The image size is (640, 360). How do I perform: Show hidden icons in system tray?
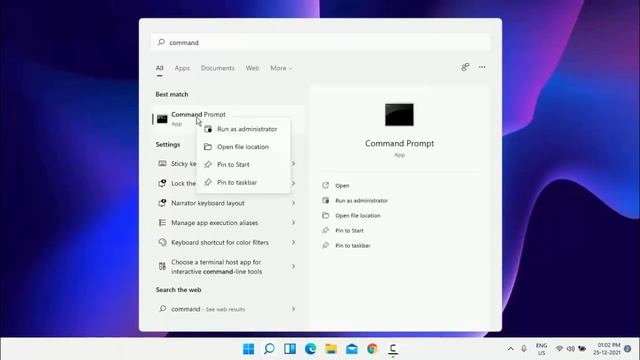coord(511,349)
